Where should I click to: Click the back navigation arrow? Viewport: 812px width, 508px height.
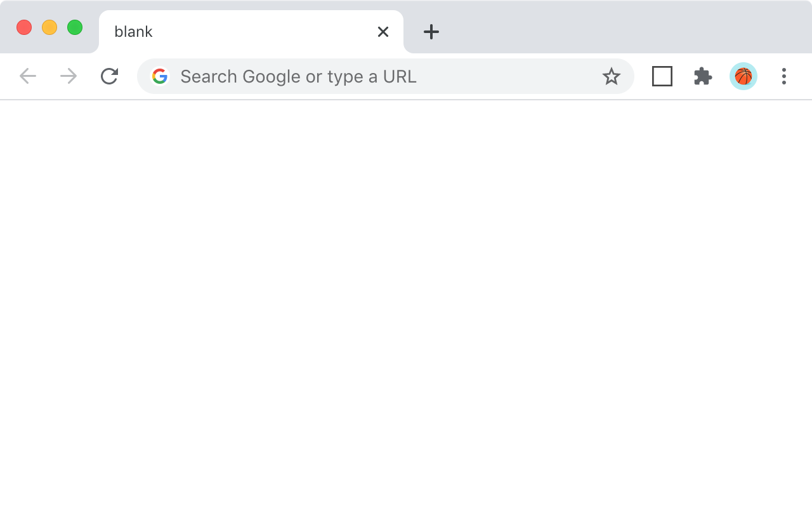pyautogui.click(x=27, y=76)
